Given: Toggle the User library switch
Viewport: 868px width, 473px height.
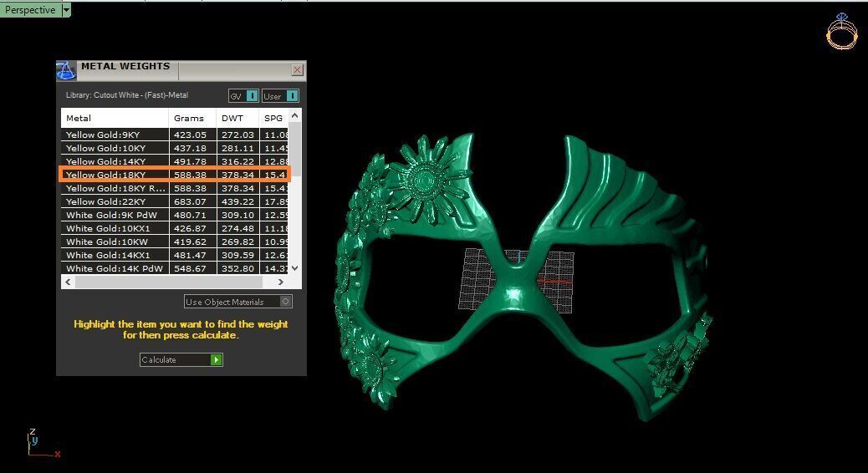Looking at the screenshot, I should coord(281,96).
